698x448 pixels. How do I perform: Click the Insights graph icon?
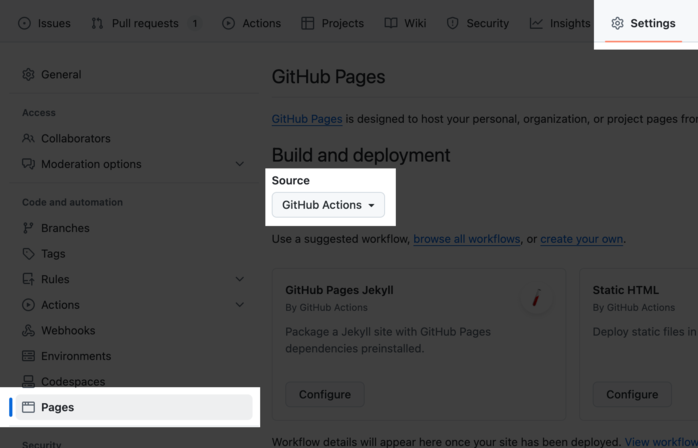click(x=536, y=23)
